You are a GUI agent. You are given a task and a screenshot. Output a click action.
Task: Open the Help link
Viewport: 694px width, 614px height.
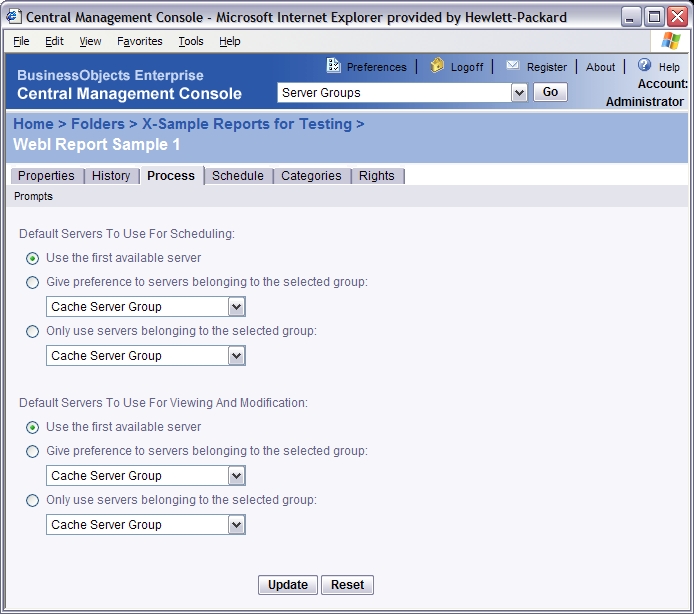tap(669, 67)
